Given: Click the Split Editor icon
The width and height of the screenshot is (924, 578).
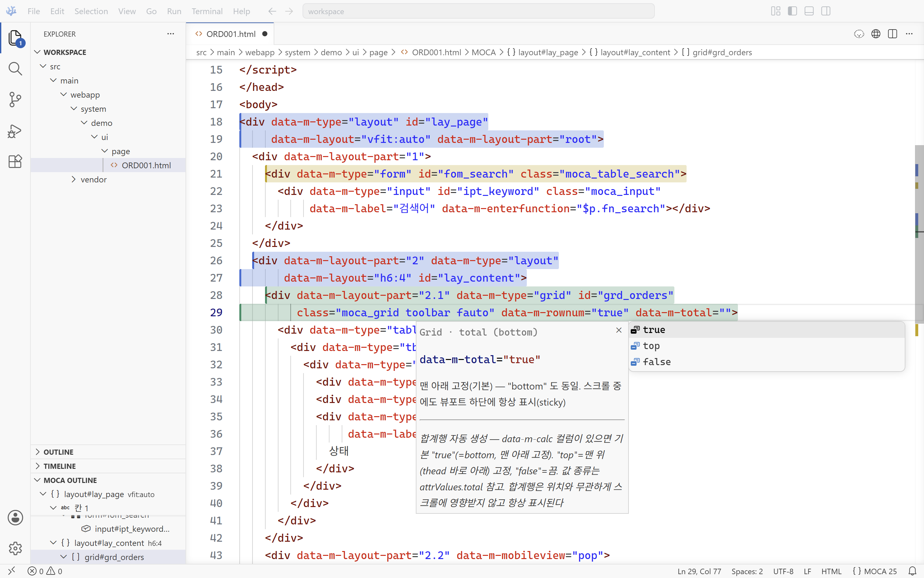Looking at the screenshot, I should coord(893,34).
